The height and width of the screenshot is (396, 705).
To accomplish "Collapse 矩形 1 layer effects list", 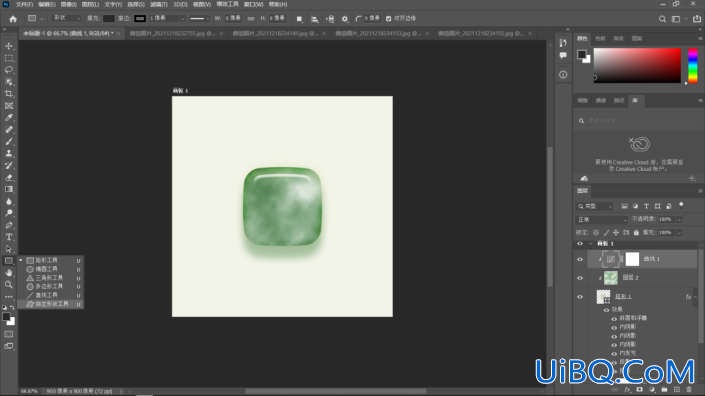I will (x=695, y=297).
